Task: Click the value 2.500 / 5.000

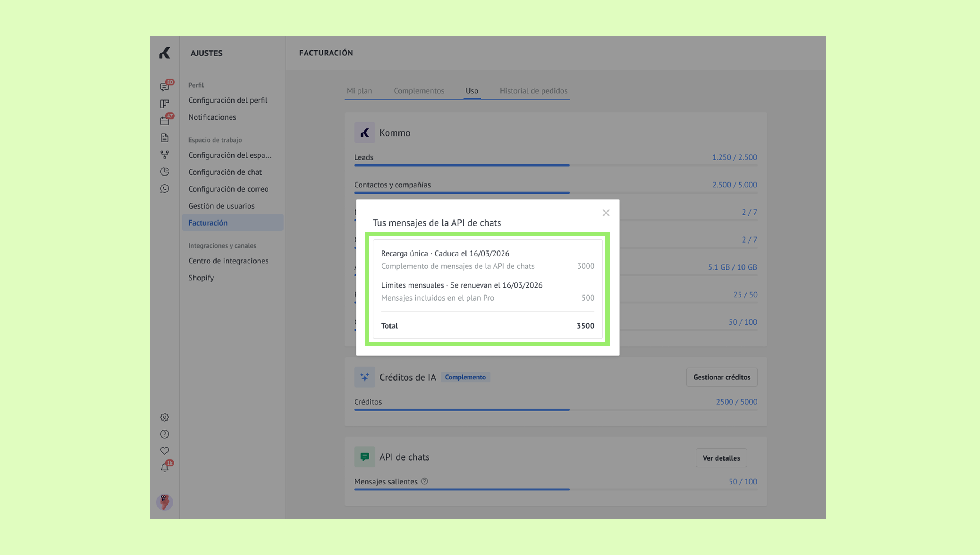Action: (x=734, y=185)
